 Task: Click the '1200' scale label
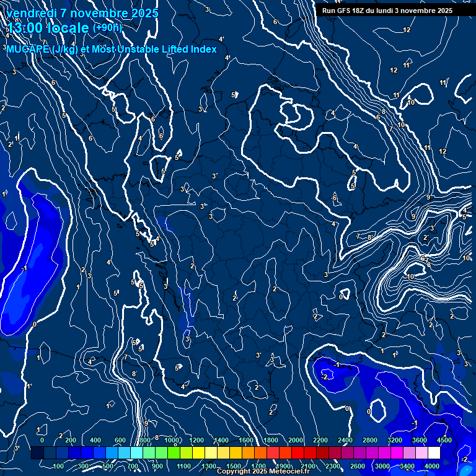(x=196, y=440)
